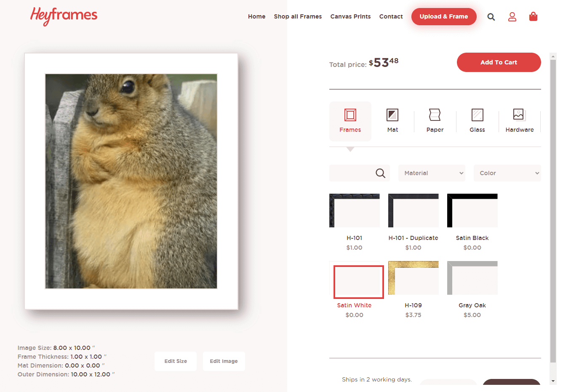Click the Upload & Frame button

pos(444,16)
